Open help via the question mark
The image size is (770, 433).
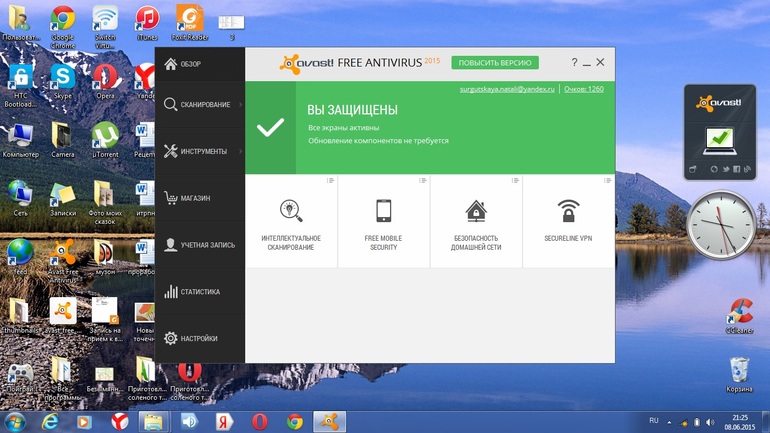574,62
